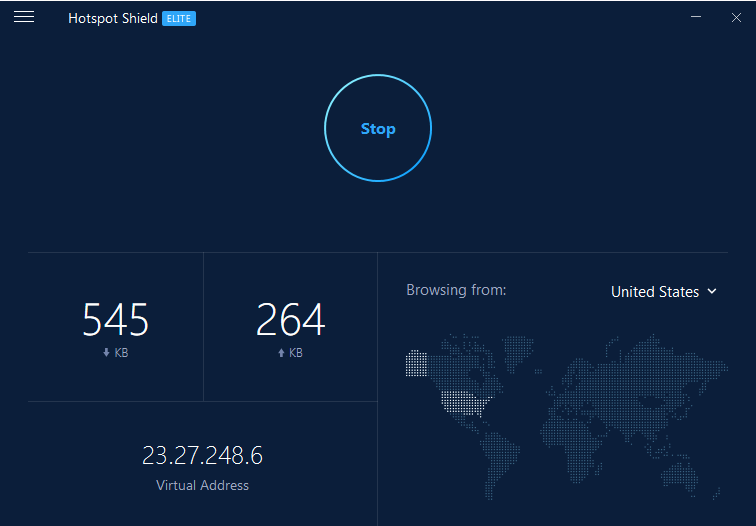Click the ELITE badge
756x526 pixels.
[x=179, y=19]
